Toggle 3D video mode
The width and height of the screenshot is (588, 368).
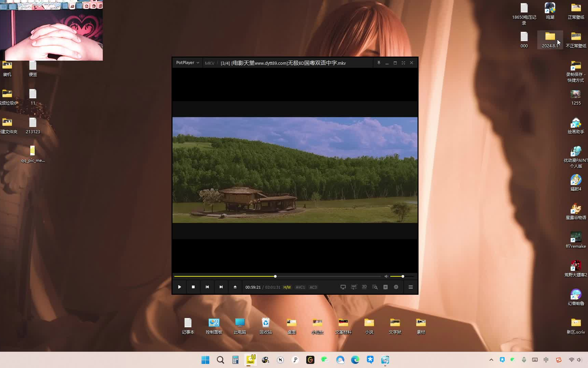click(364, 287)
